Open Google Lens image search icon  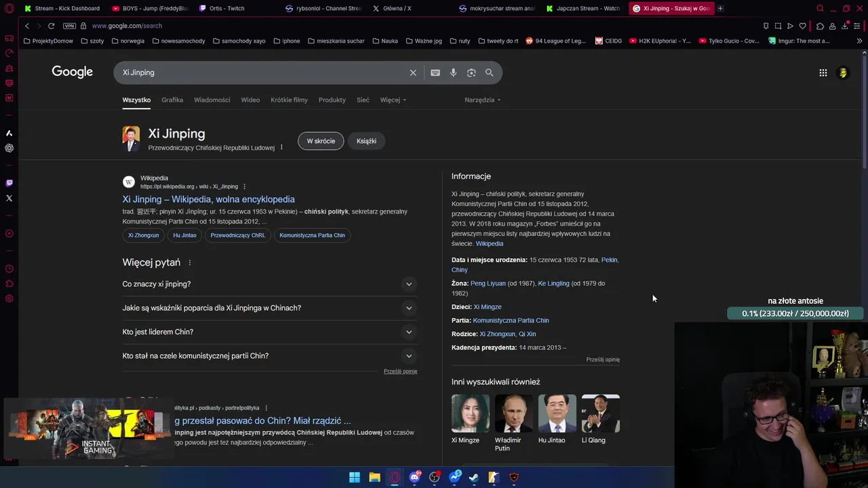(471, 73)
